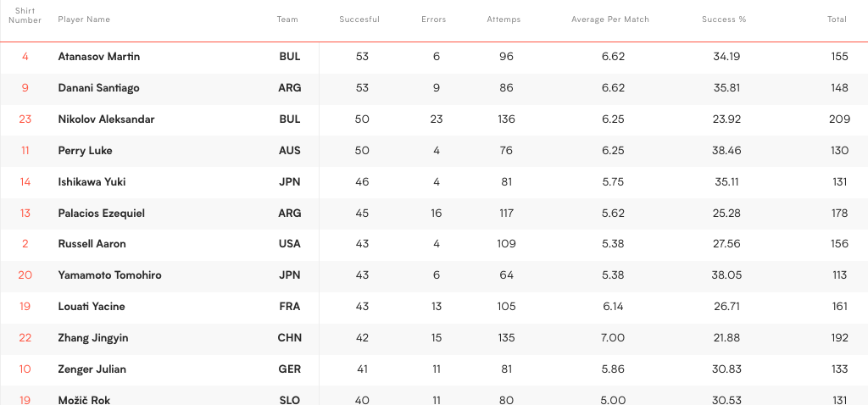Viewport: 868px width, 405px height.
Task: Sort by Succesful column header
Action: [359, 19]
